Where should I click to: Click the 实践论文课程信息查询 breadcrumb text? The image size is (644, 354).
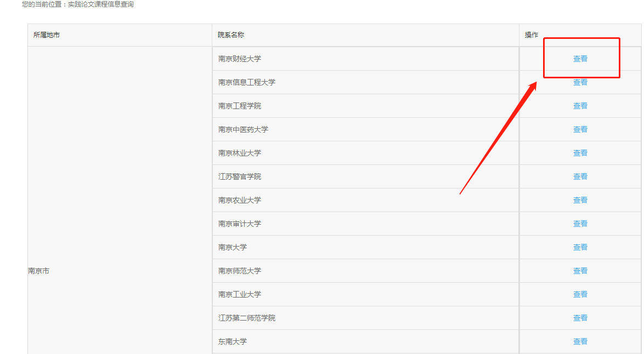(100, 4)
